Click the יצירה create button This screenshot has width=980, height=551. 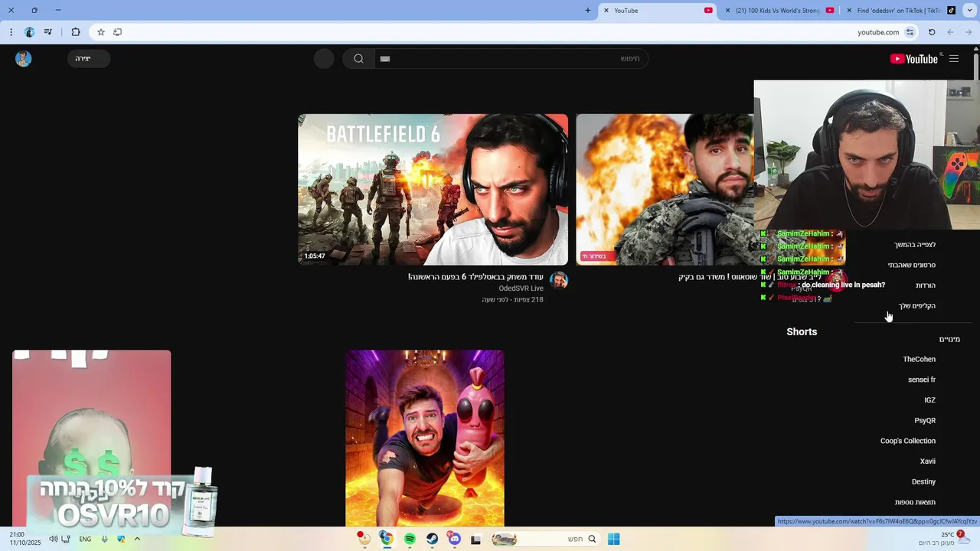[89, 59]
